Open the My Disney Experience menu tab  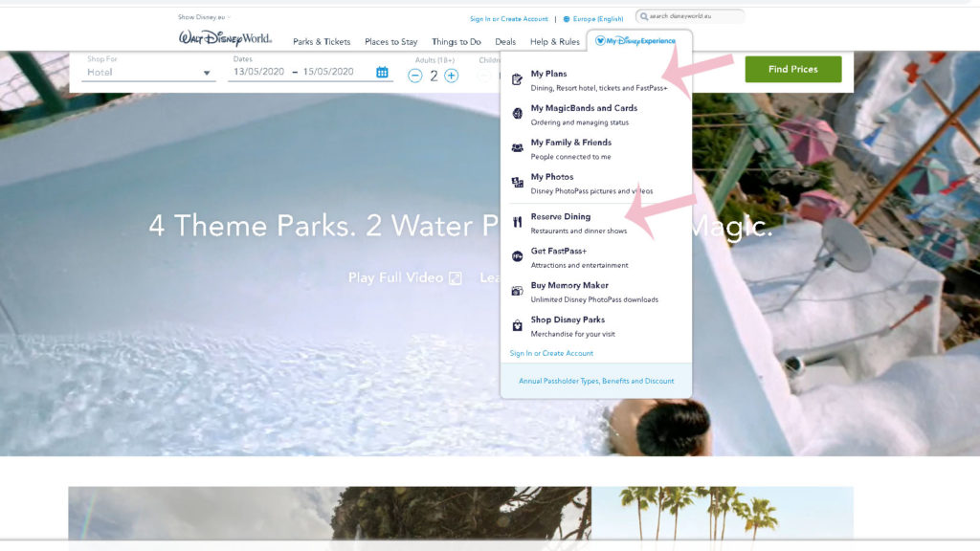pyautogui.click(x=635, y=40)
